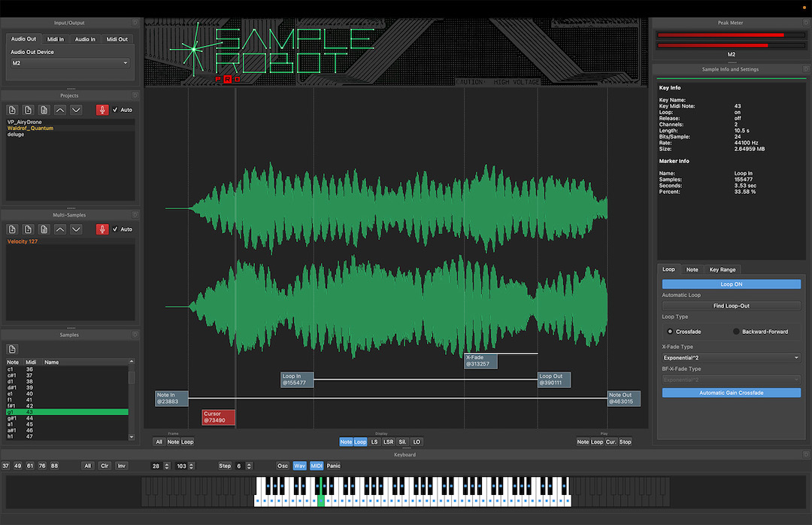Select the Backward-Forward loop type
This screenshot has height=525, width=812.
pos(737,332)
